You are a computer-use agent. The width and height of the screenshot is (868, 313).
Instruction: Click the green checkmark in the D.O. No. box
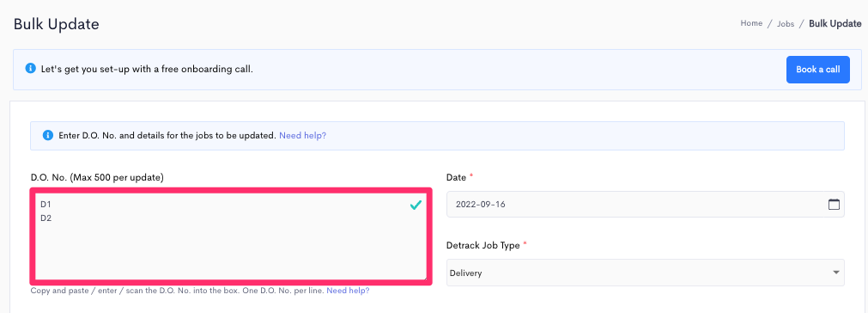(416, 206)
